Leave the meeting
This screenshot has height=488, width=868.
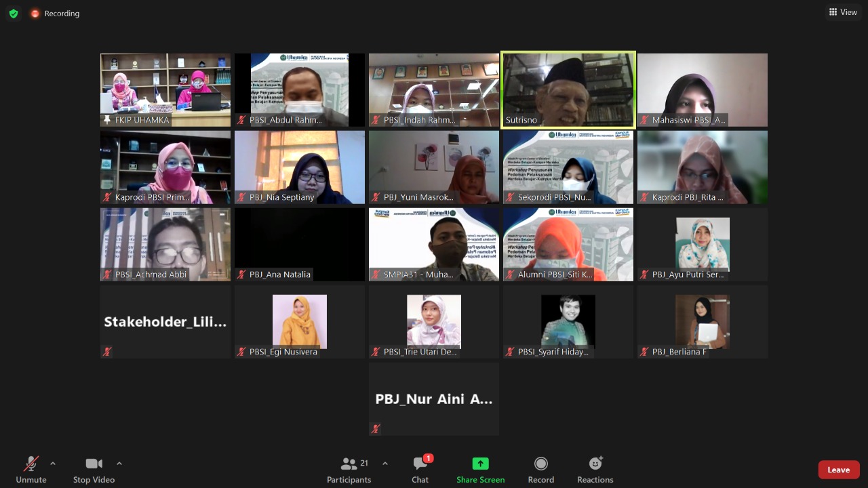(838, 470)
